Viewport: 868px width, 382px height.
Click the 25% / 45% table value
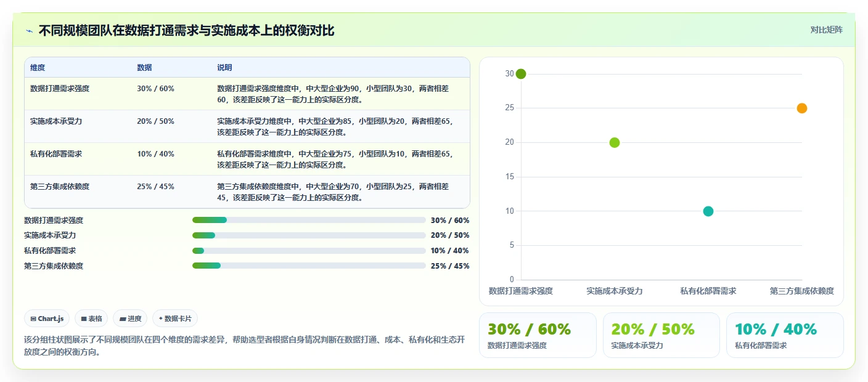[x=155, y=187]
